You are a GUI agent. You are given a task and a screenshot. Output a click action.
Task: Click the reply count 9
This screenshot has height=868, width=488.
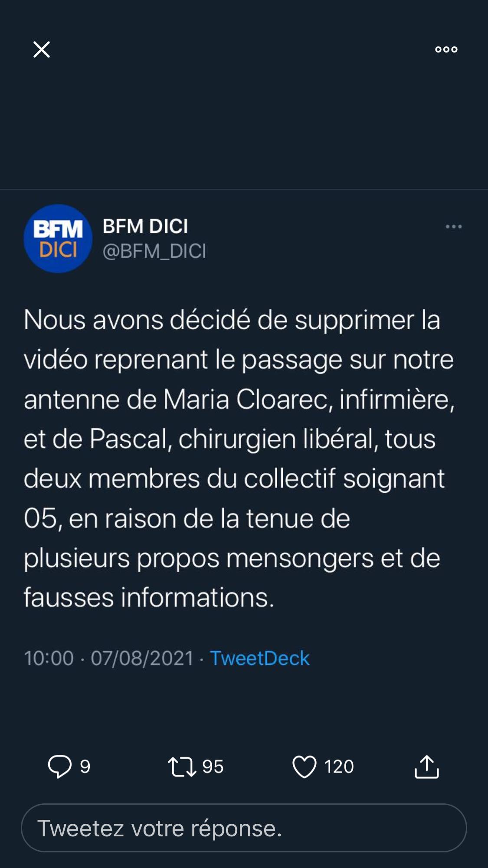tap(85, 766)
